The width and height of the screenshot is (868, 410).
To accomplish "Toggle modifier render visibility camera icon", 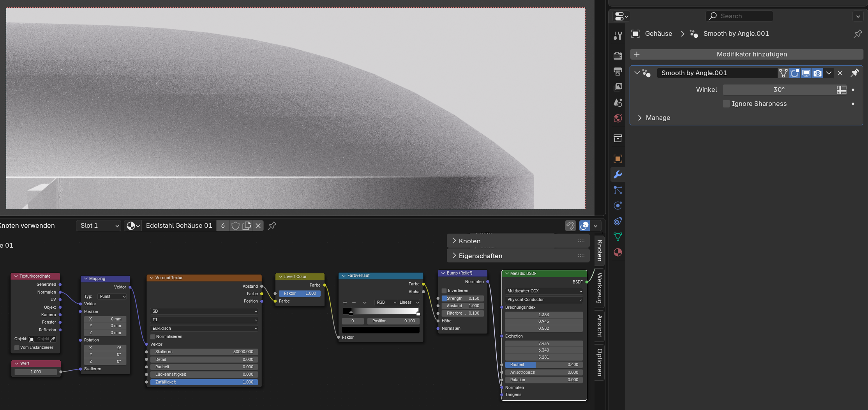I will [x=817, y=73].
